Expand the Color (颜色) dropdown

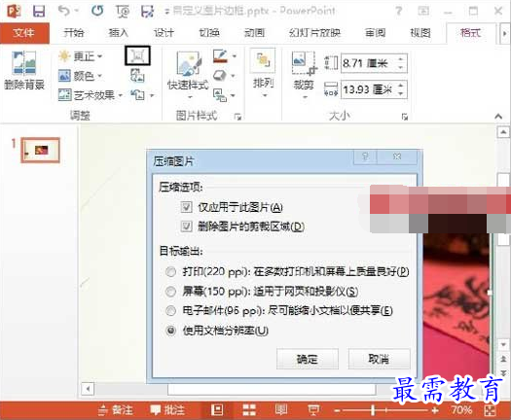tap(99, 76)
